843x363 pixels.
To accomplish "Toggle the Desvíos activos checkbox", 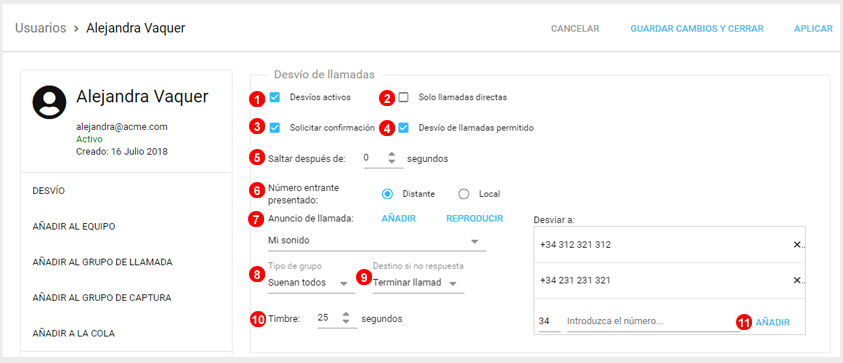I will [x=275, y=97].
